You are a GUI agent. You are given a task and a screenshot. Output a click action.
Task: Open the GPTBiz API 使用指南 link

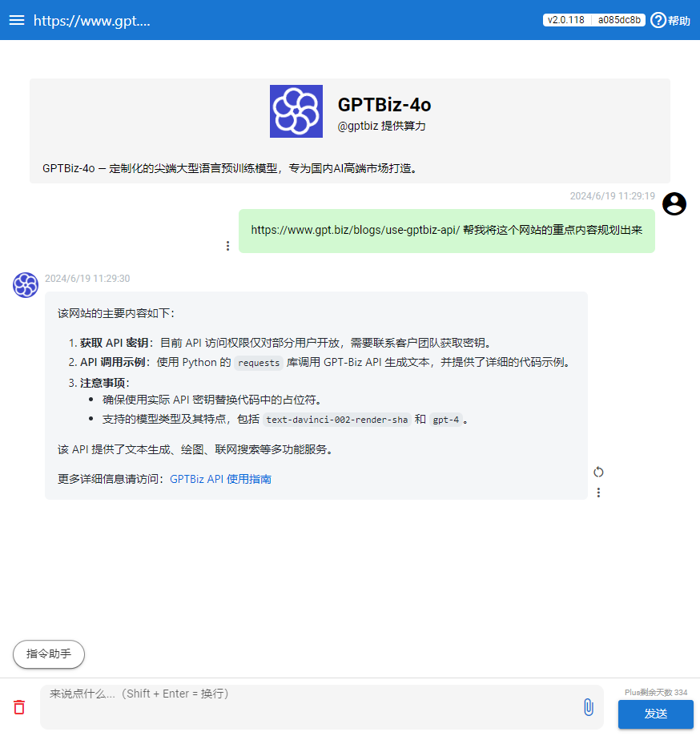click(x=221, y=479)
